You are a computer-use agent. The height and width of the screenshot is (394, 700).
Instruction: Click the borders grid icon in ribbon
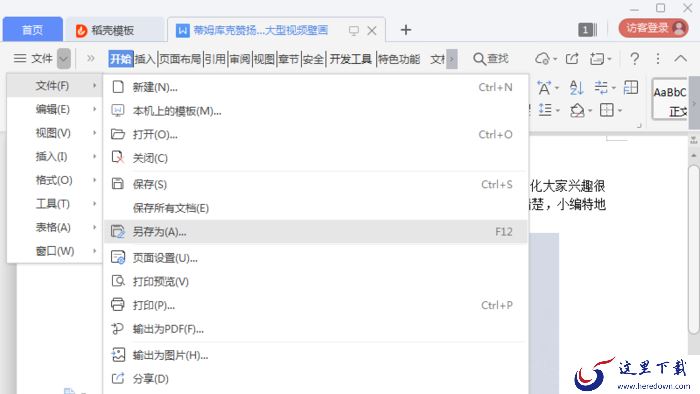(x=607, y=109)
